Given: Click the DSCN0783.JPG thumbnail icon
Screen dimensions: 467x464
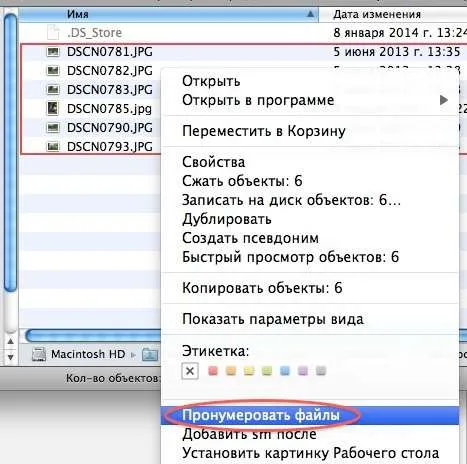Looking at the screenshot, I should tap(53, 90).
